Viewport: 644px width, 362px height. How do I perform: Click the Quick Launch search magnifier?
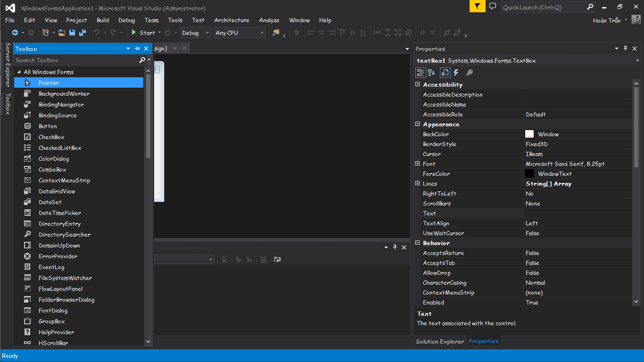coord(590,7)
